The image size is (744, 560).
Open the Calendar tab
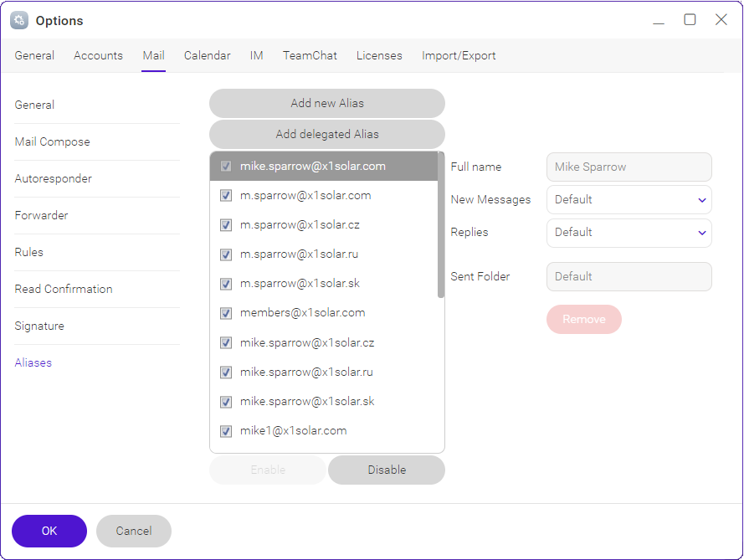click(x=208, y=55)
